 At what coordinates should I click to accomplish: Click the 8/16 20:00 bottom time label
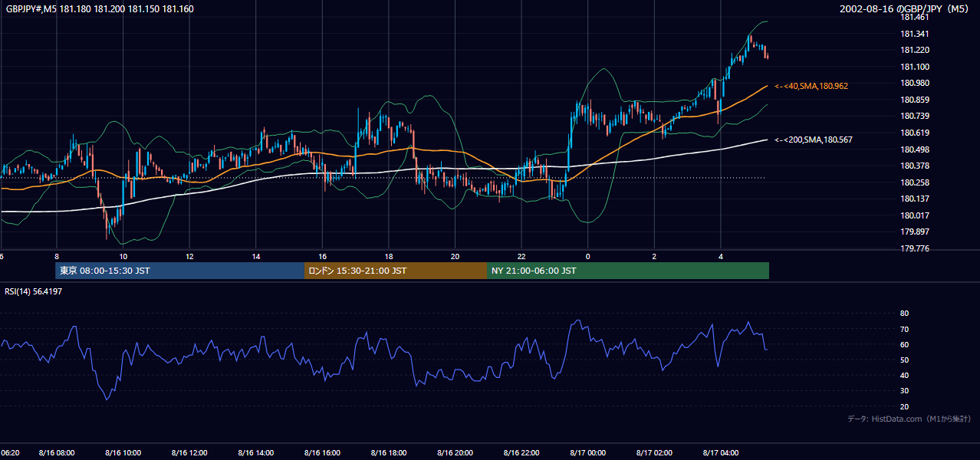pyautogui.click(x=455, y=453)
